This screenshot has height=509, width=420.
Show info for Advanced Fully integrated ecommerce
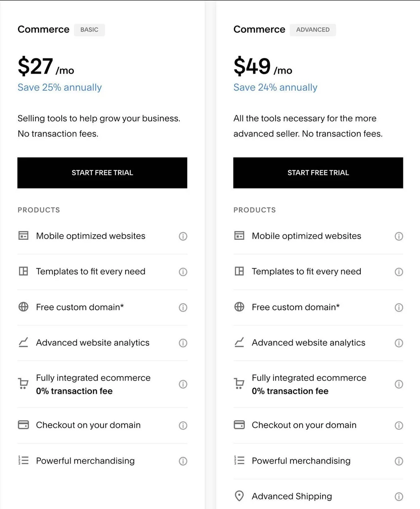[x=399, y=384]
